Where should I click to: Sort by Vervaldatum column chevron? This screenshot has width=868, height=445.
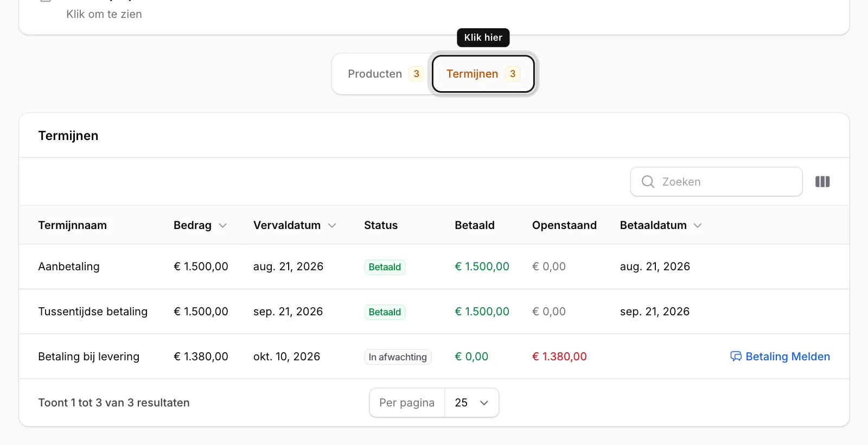point(332,226)
